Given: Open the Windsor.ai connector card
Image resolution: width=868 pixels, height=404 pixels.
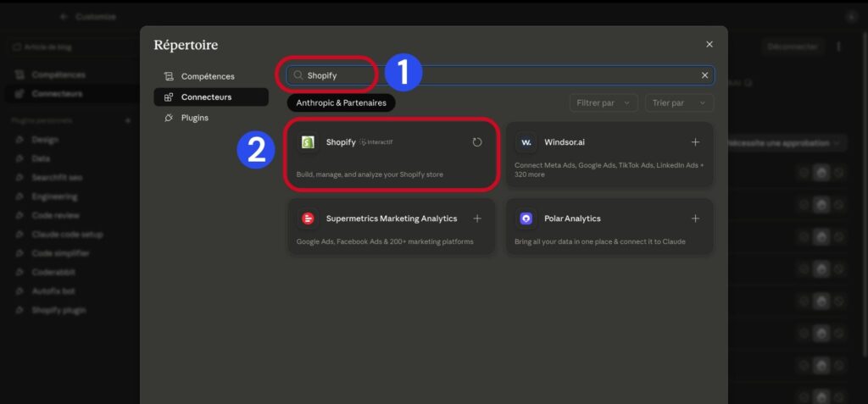Looking at the screenshot, I should tap(609, 154).
